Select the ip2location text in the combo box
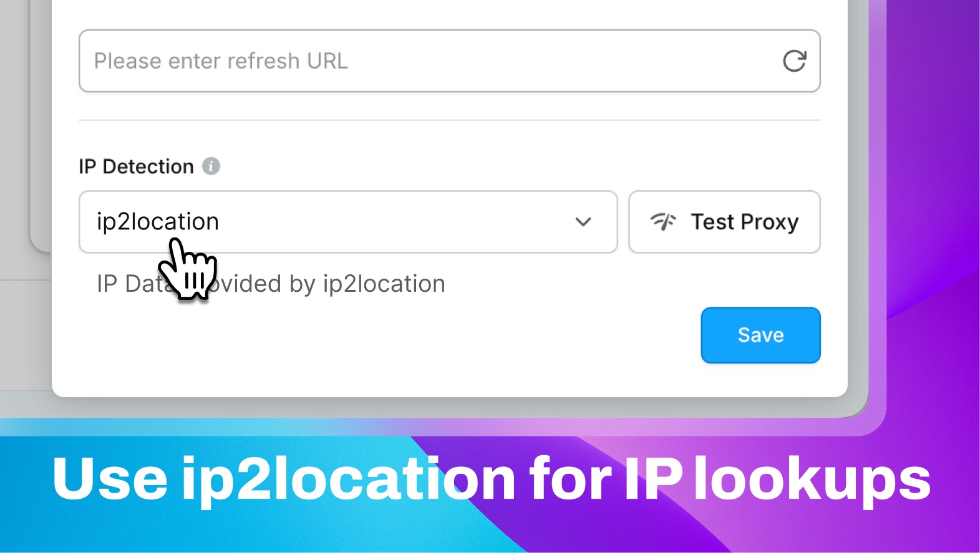The image size is (980, 553). [x=158, y=222]
